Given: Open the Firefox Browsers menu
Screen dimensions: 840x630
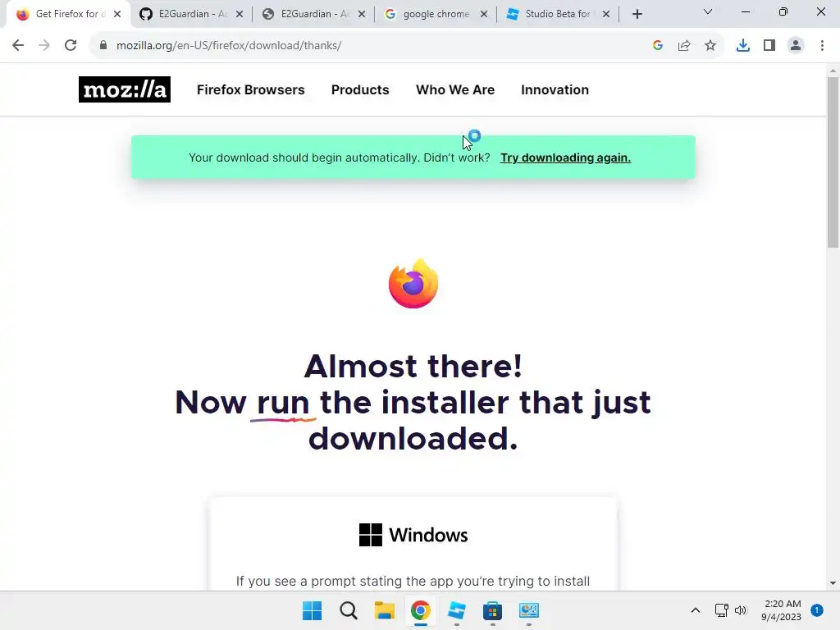Looking at the screenshot, I should pos(251,90).
